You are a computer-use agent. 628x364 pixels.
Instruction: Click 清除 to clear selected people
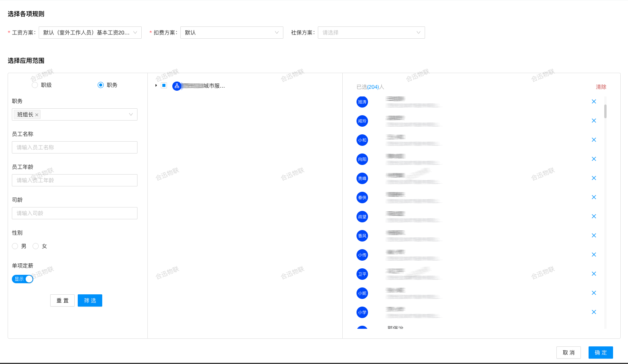tap(601, 87)
